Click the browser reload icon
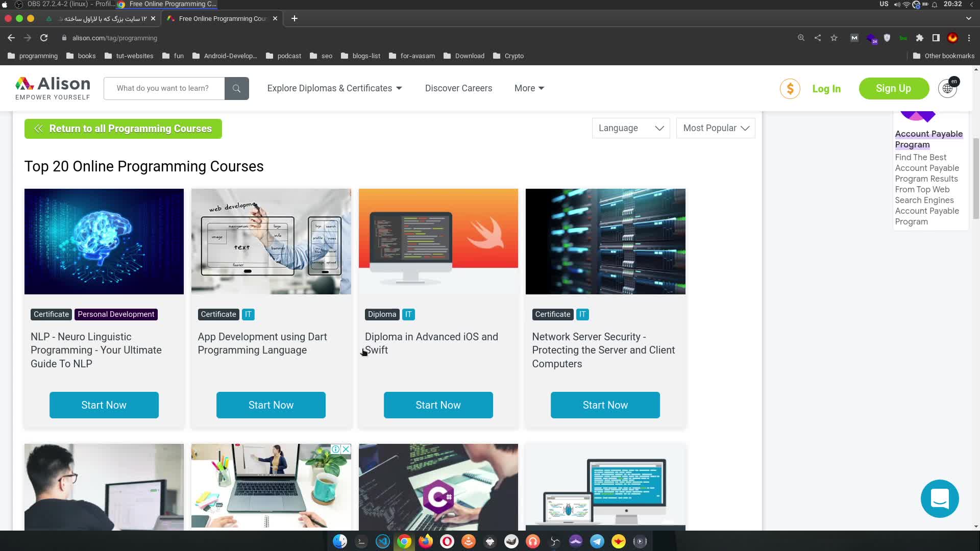The image size is (980, 551). coord(44,38)
